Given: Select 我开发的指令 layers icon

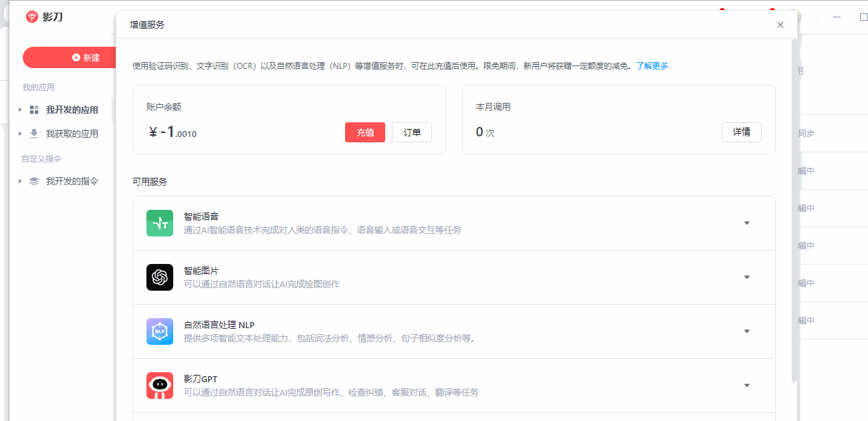Looking at the screenshot, I should pyautogui.click(x=34, y=181).
